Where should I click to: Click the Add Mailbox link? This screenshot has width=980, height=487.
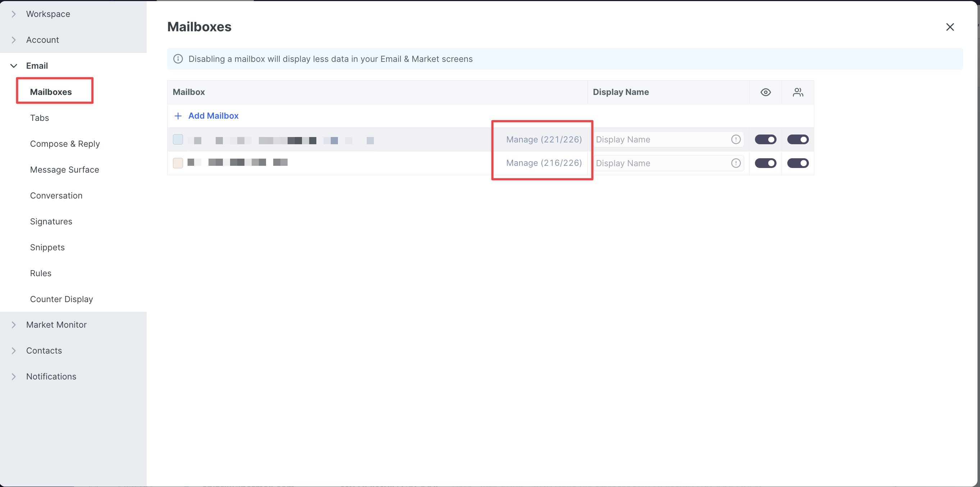click(x=213, y=116)
